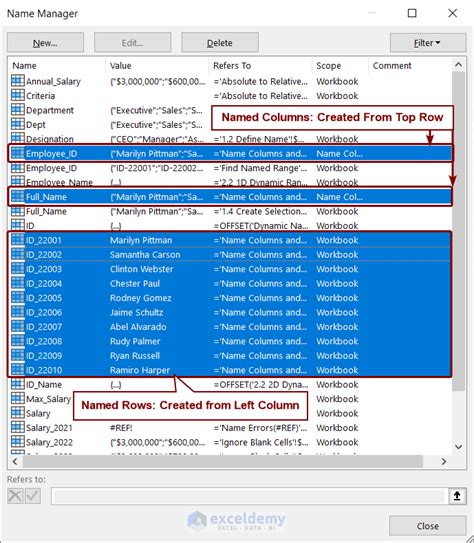
Task: Maximize the Name Manager window
Action: pos(412,13)
